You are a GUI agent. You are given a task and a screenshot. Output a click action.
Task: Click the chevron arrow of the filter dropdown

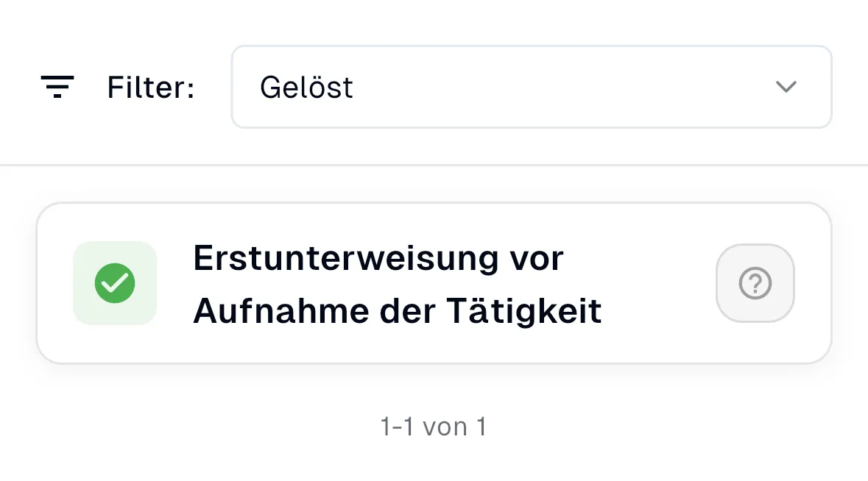[786, 87]
